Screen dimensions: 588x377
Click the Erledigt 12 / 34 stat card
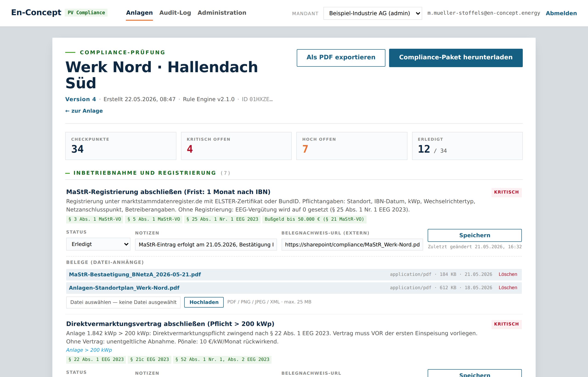467,146
